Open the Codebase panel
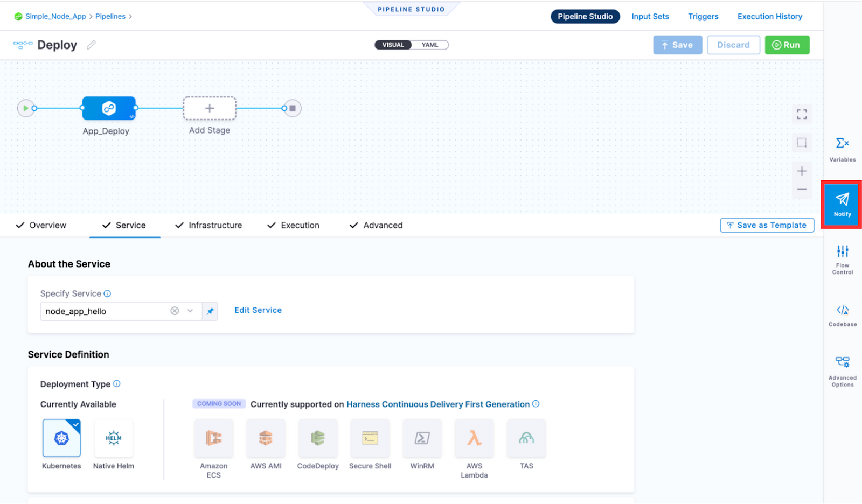This screenshot has height=504, width=862. pyautogui.click(x=843, y=315)
